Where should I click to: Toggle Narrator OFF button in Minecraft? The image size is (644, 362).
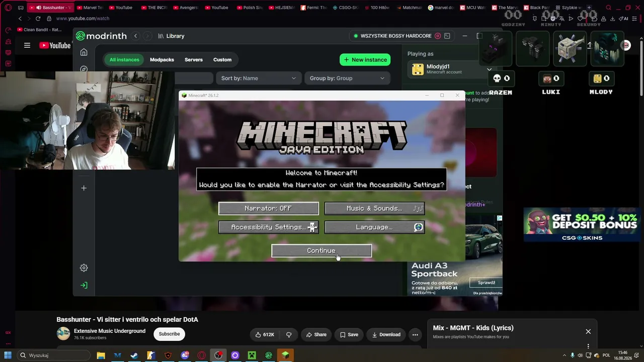pos(269,209)
